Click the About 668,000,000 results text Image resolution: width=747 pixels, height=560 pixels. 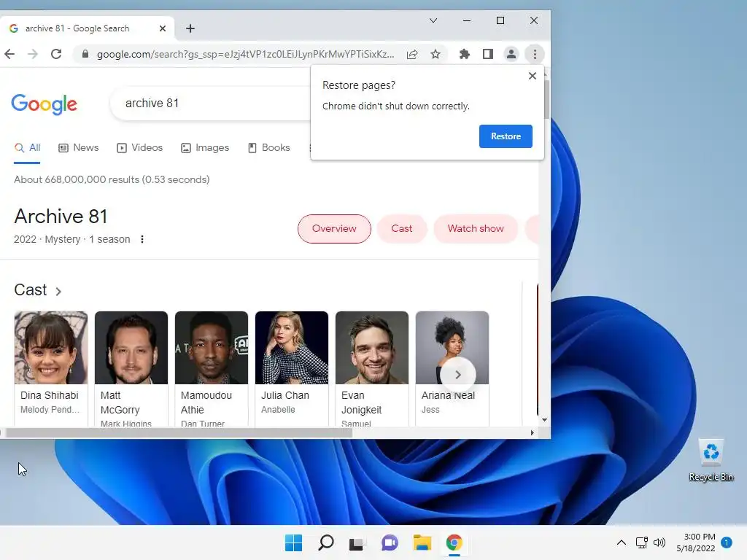coord(112,179)
